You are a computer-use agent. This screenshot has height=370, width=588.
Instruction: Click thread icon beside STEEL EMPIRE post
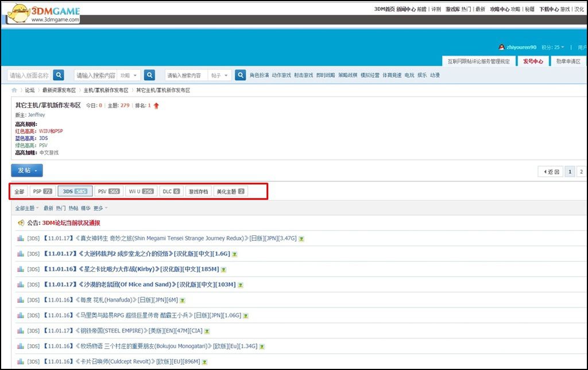21,330
